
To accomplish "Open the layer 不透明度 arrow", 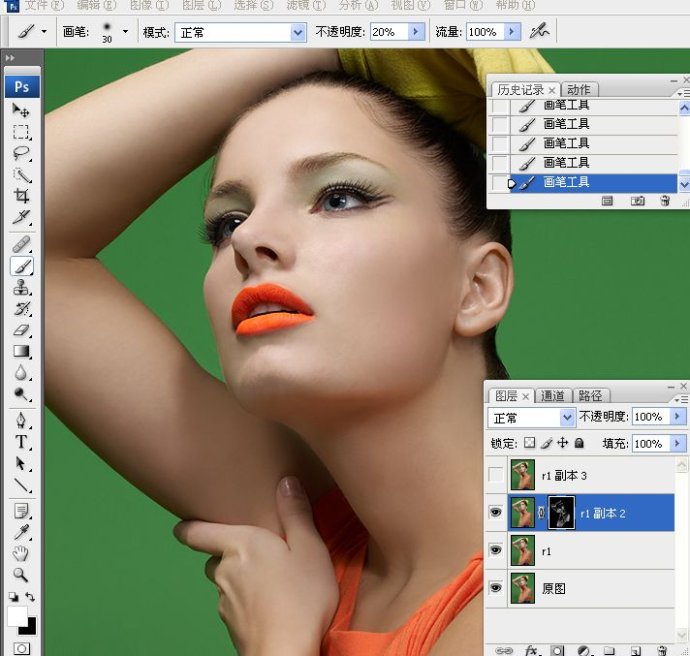I will [677, 416].
